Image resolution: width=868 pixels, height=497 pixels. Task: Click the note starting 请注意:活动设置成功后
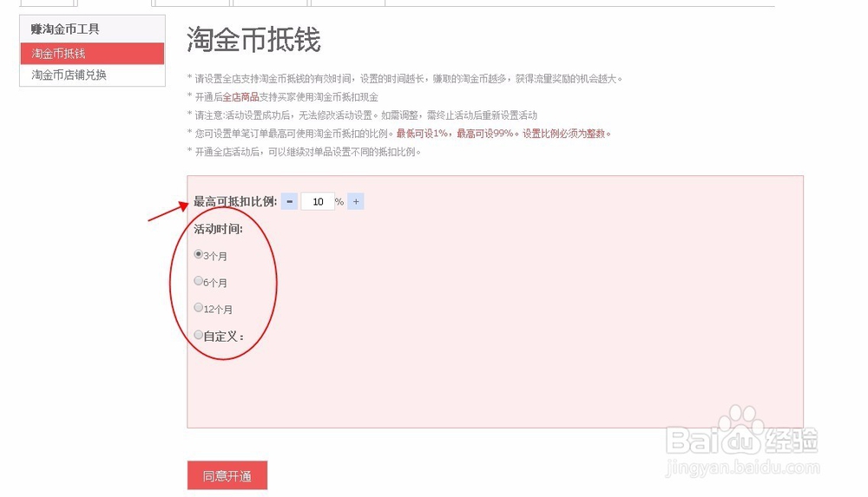[x=363, y=115]
